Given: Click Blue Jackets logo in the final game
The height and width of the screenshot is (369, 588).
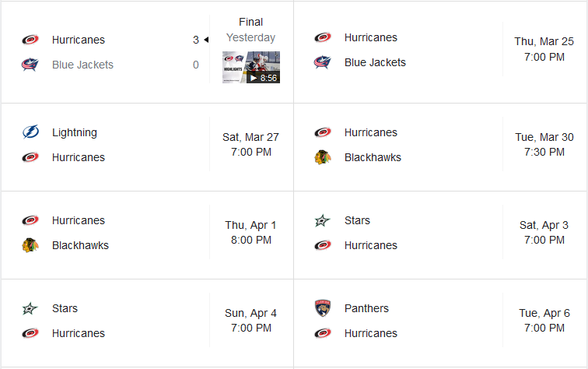Looking at the screenshot, I should pyautogui.click(x=30, y=65).
